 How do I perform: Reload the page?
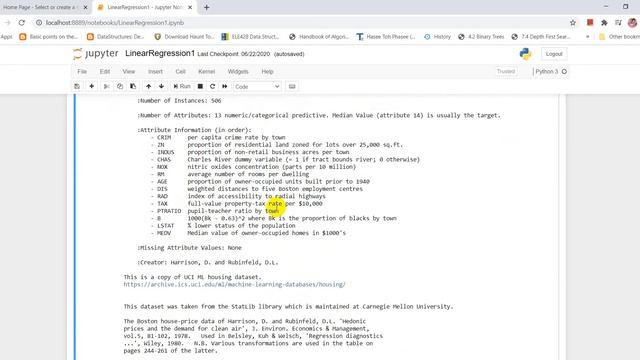click(x=22, y=23)
